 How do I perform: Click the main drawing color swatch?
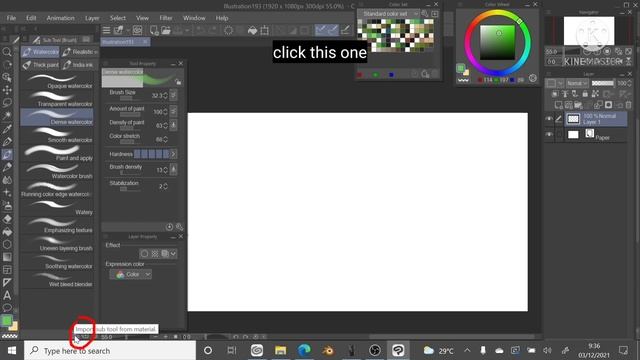tap(7, 321)
